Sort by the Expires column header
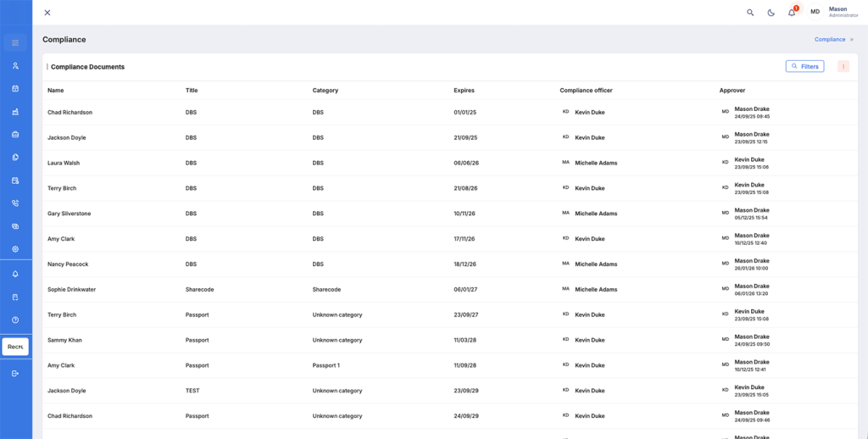 (x=464, y=91)
